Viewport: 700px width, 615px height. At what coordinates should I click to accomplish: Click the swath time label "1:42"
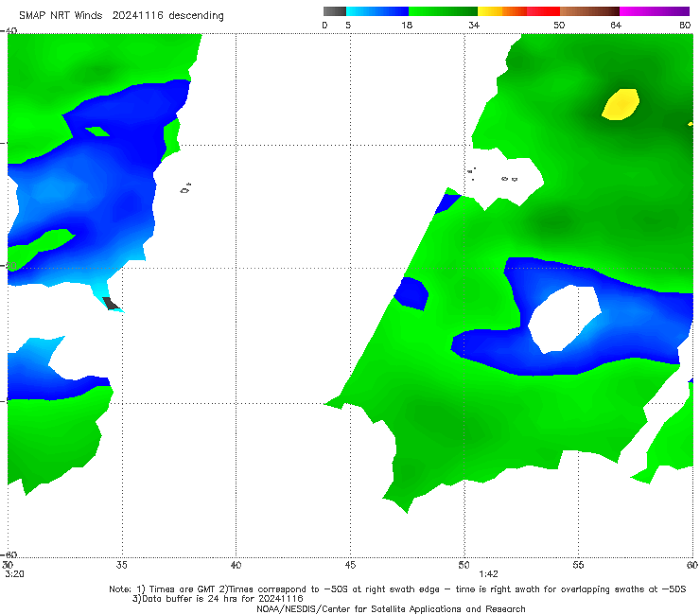click(x=488, y=574)
